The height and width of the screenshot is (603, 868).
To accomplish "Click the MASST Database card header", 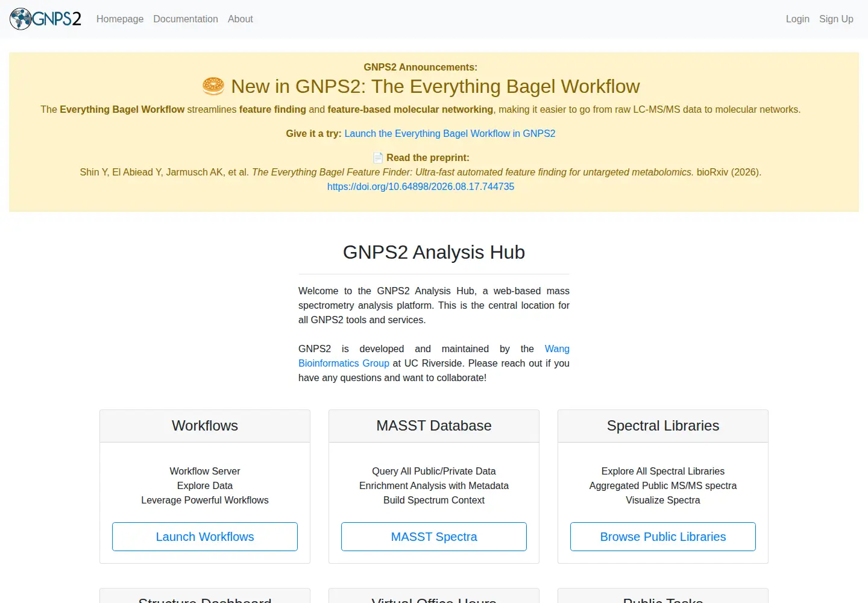I will pos(434,426).
